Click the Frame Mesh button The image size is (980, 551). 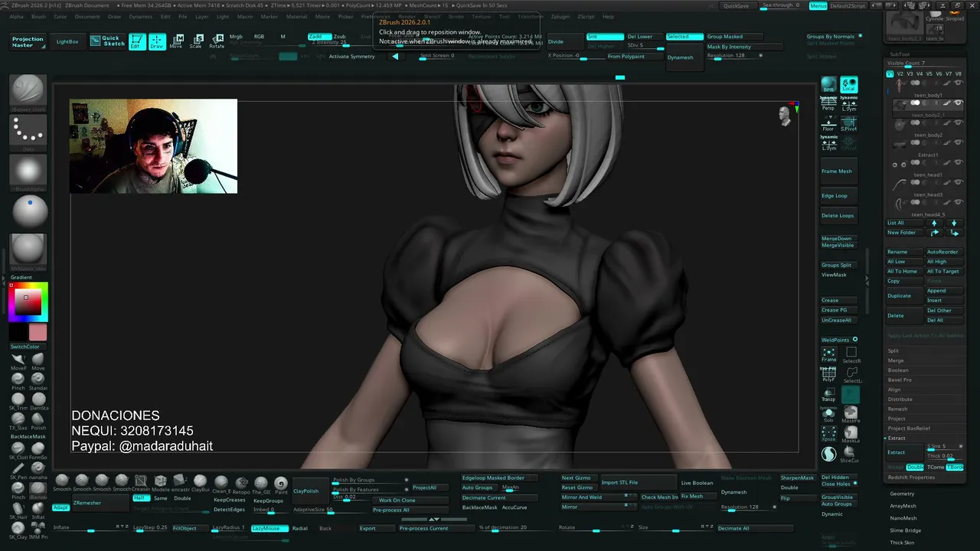(x=839, y=171)
